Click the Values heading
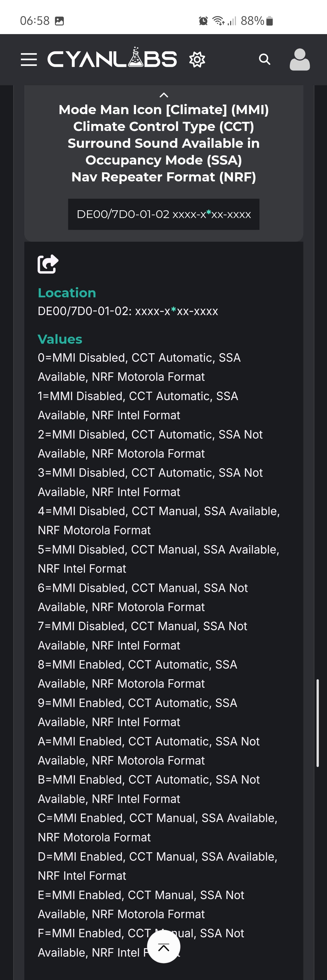The width and height of the screenshot is (327, 980). 60,339
